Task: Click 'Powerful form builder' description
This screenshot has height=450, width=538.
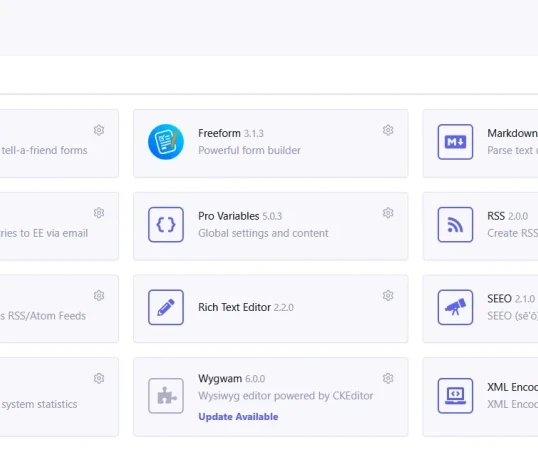Action: 249,150
